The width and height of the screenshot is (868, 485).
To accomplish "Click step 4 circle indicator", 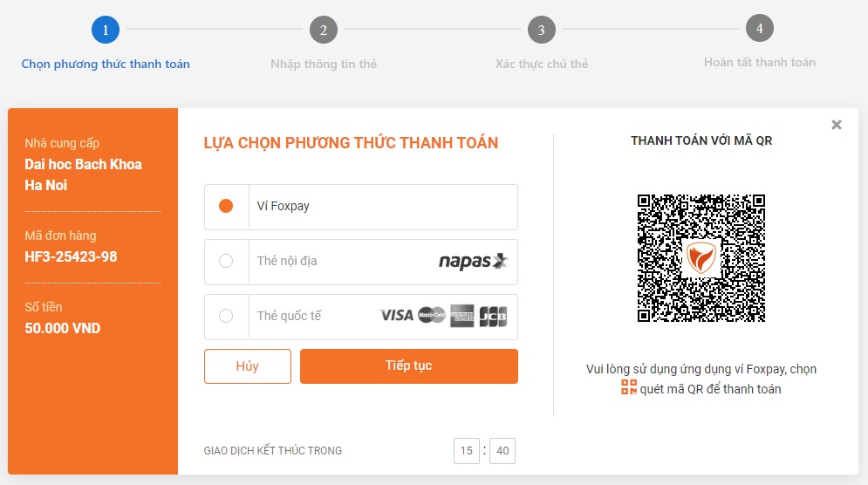I will (x=760, y=29).
